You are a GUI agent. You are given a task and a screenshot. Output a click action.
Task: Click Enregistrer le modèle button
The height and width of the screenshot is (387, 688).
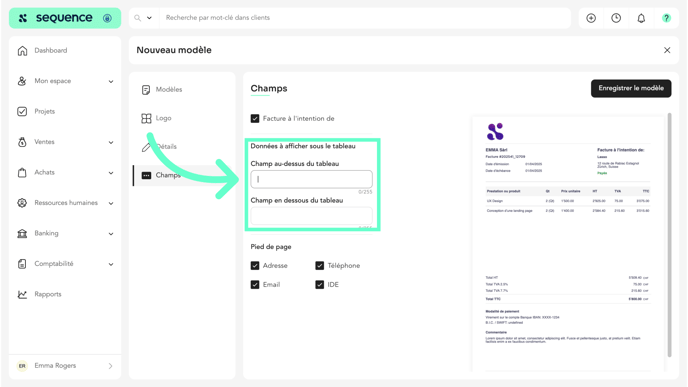(x=631, y=88)
